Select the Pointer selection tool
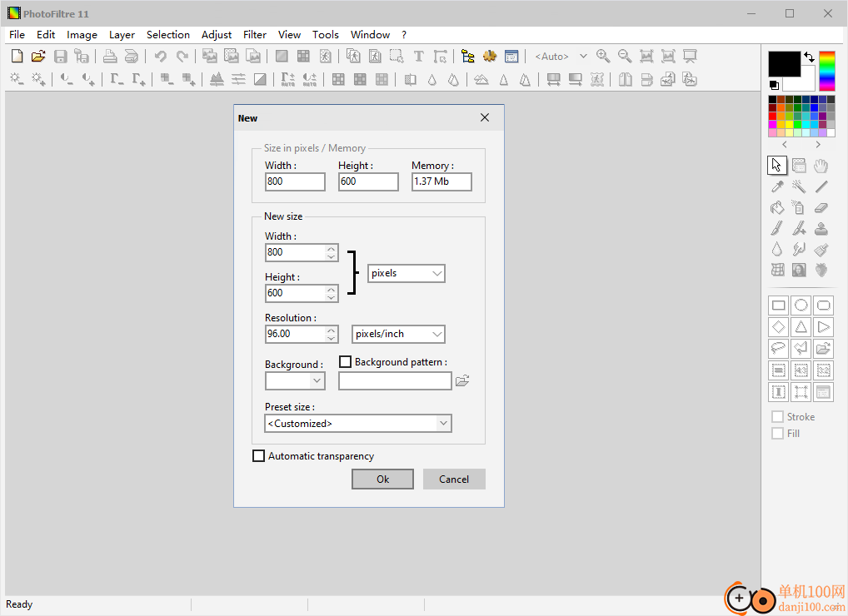Viewport: 848px width, 616px height. pos(777,166)
